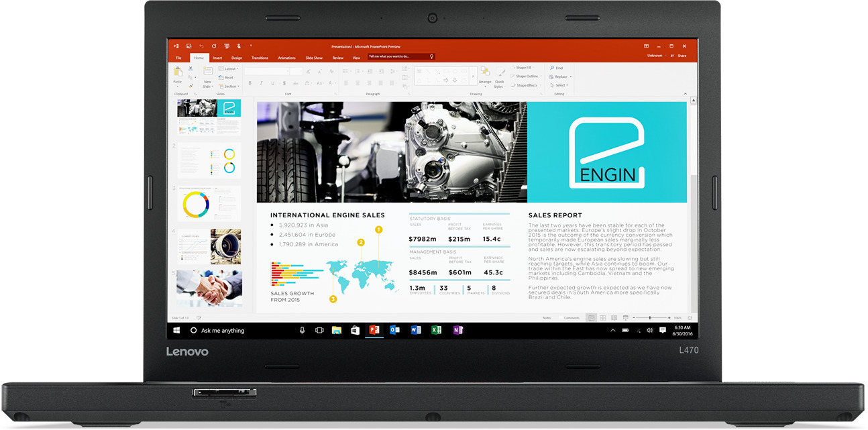Open Excel from the Windows taskbar
The height and width of the screenshot is (430, 868).
(x=436, y=330)
